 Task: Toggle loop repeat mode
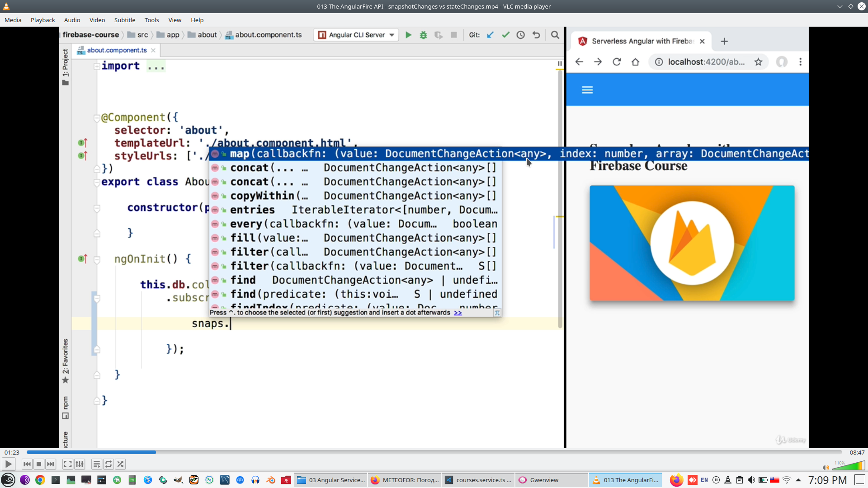(x=108, y=464)
